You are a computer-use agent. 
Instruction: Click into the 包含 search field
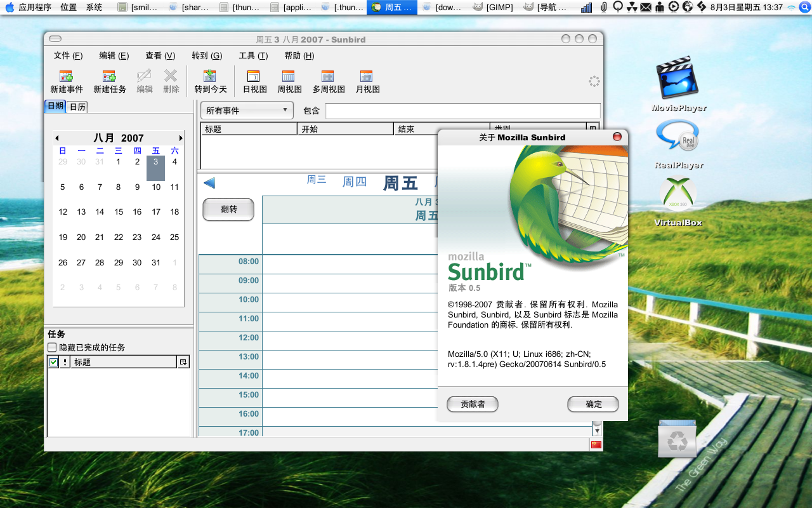tap(463, 110)
